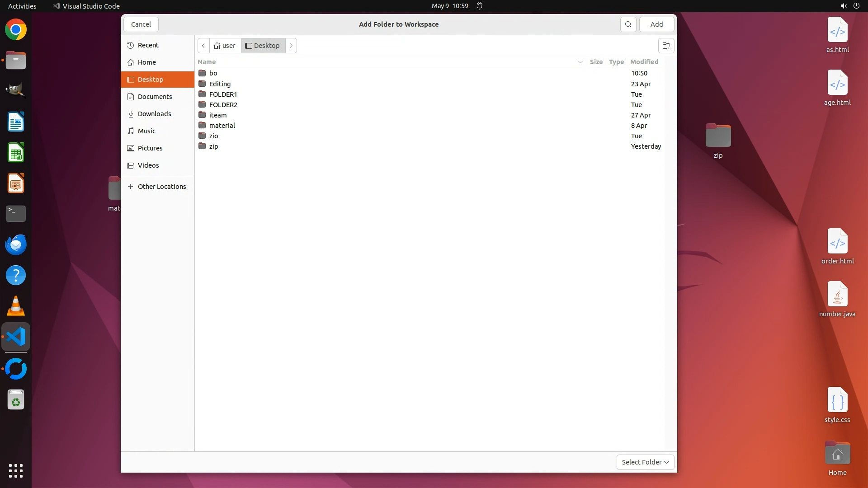868x488 pixels.
Task: Open the Thunderbird mail dock icon
Action: 16,245
